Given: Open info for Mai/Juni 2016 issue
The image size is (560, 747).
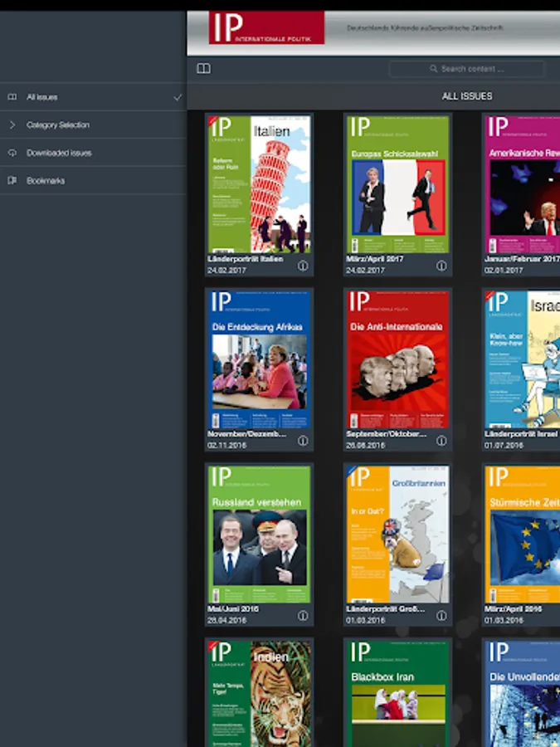Looking at the screenshot, I should pos(303,616).
